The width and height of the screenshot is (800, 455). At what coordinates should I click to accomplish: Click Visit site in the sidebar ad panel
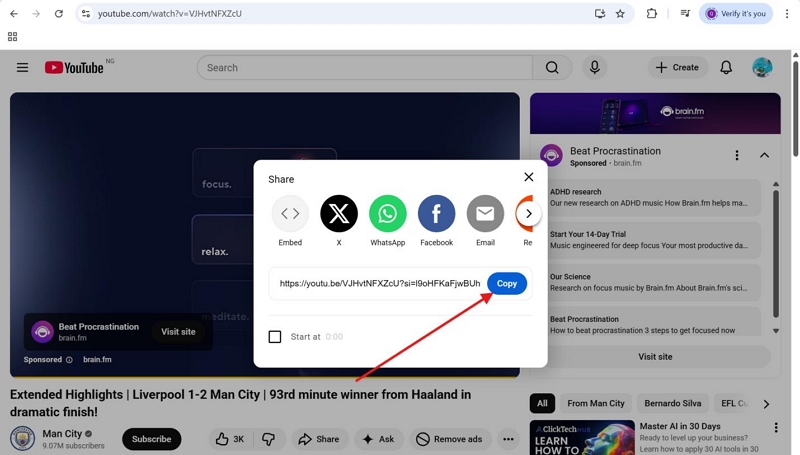point(655,357)
